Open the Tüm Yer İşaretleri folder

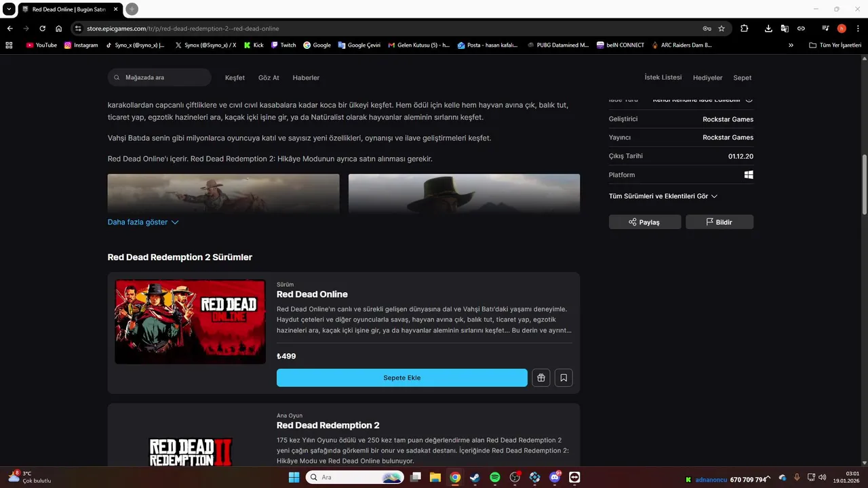point(836,45)
